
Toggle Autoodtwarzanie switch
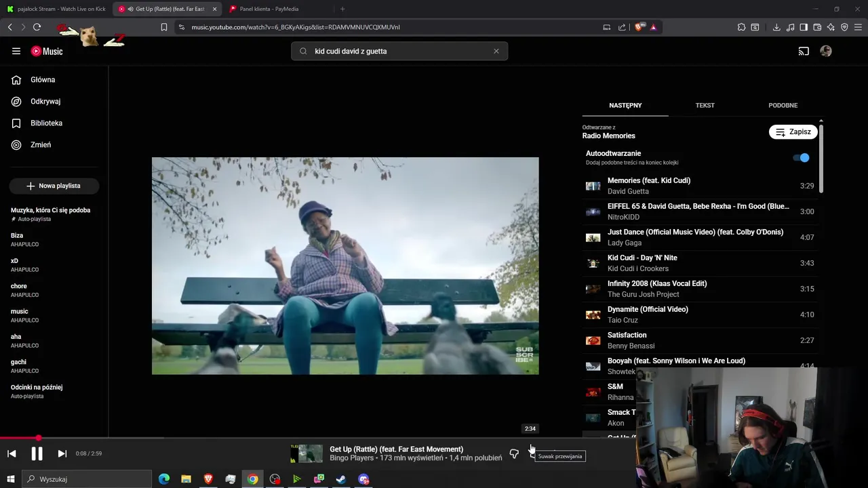tap(801, 158)
